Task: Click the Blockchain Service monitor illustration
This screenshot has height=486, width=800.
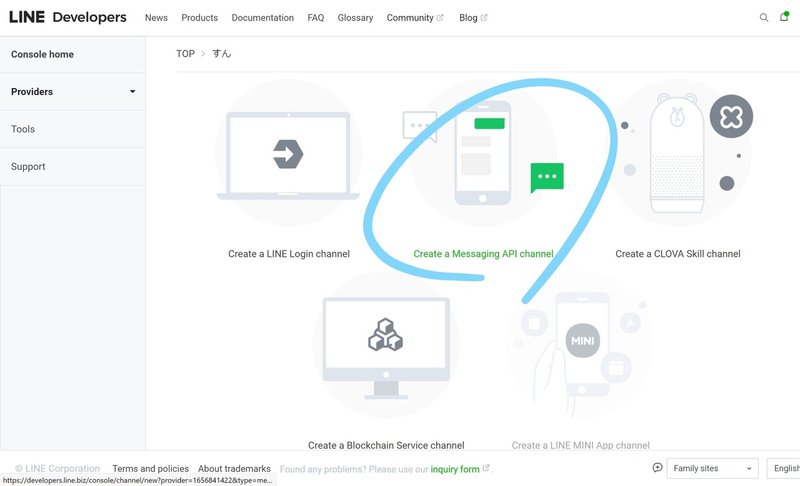Action: [x=386, y=347]
